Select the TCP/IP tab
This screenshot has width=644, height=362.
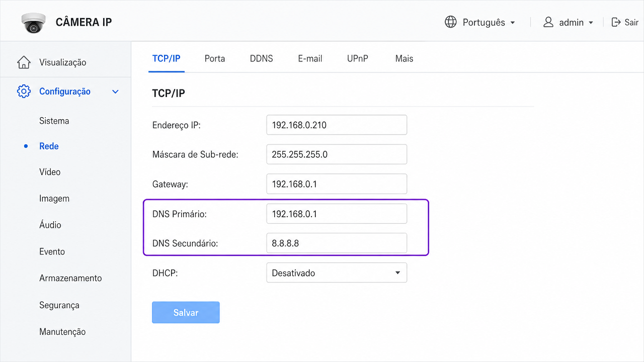[167, 59]
